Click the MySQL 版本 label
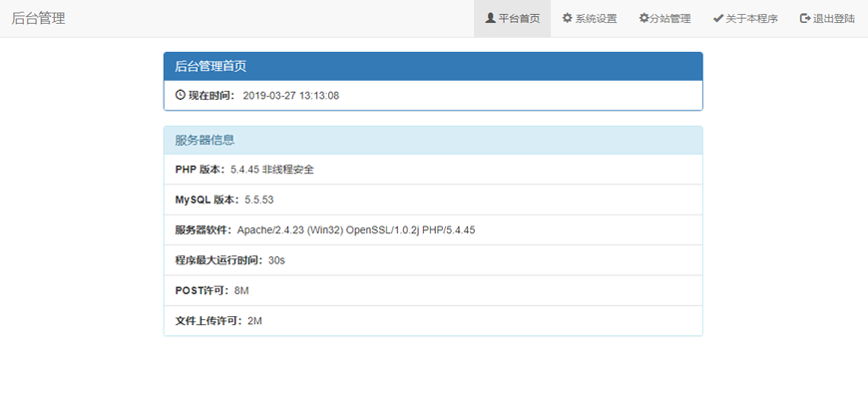The height and width of the screenshot is (405, 868). [x=208, y=200]
